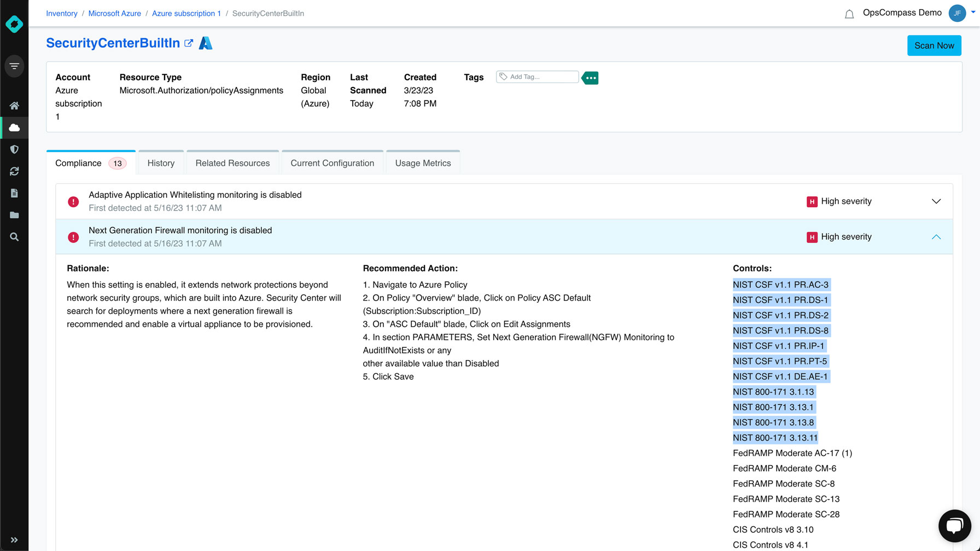
Task: Expand the Adaptive Application Whitelisting finding
Action: [x=936, y=201]
